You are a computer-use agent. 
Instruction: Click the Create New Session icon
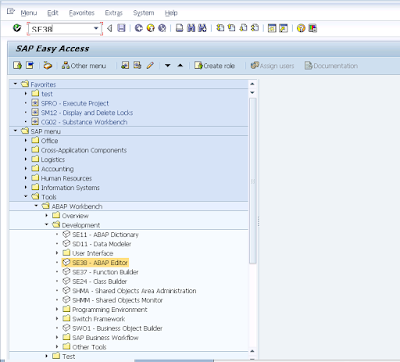coord(272,28)
